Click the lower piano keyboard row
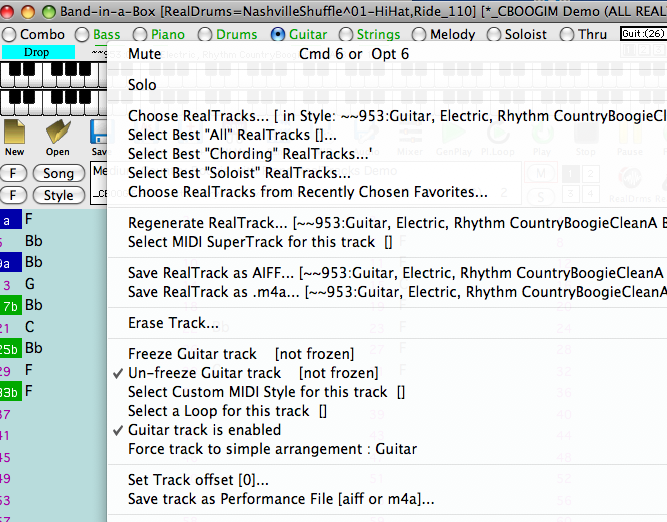This screenshot has height=522, width=667. pyautogui.click(x=54, y=102)
